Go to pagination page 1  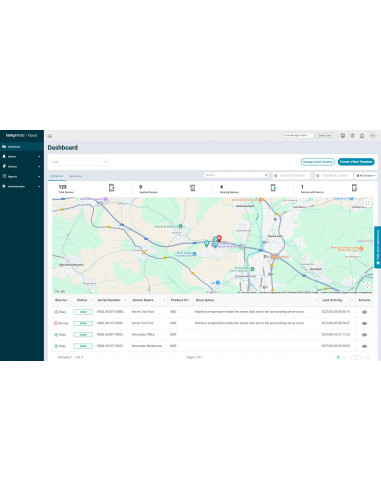(x=338, y=357)
